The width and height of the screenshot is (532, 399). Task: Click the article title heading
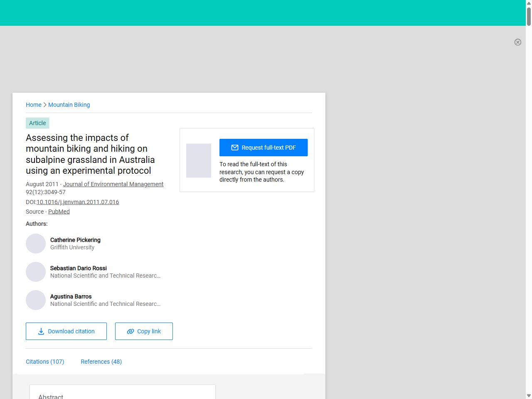point(90,154)
